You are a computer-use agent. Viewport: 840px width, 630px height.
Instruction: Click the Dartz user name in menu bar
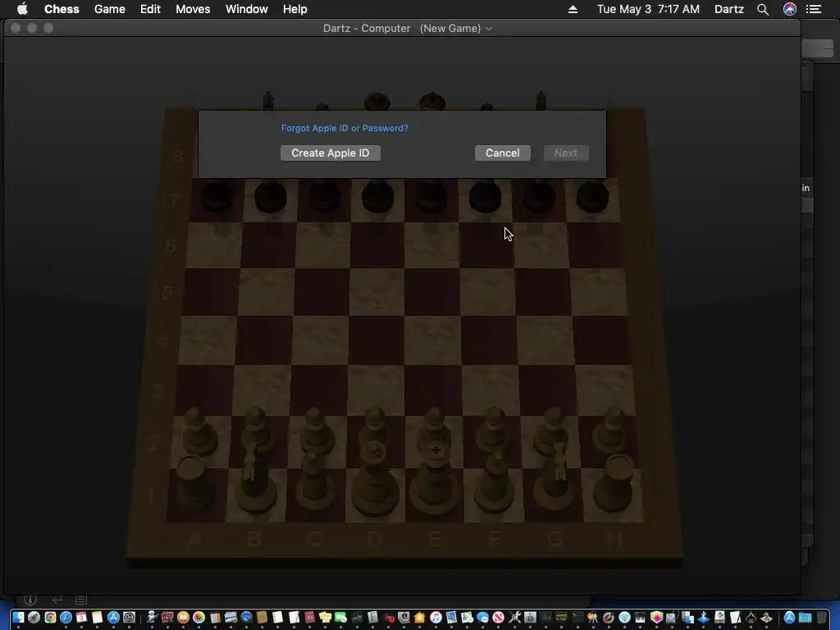coord(729,9)
